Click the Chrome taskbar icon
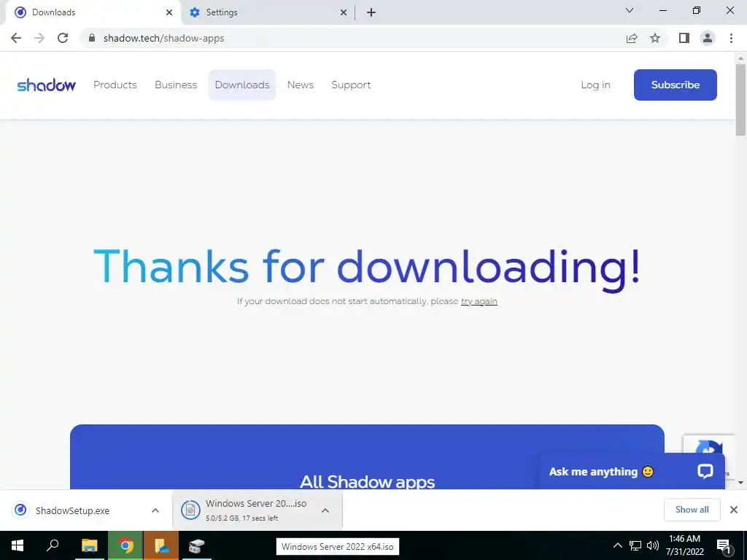Image resolution: width=747 pixels, height=560 pixels. click(x=125, y=545)
